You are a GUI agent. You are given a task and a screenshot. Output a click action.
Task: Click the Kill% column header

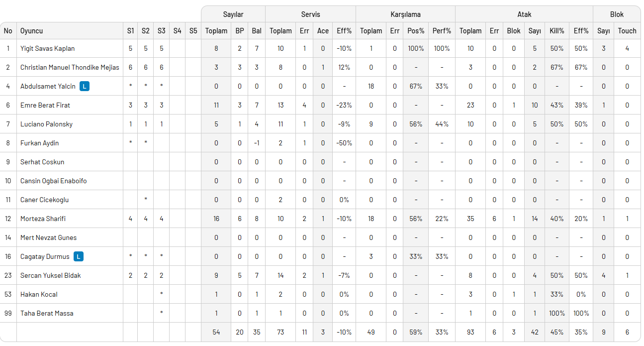(x=557, y=31)
